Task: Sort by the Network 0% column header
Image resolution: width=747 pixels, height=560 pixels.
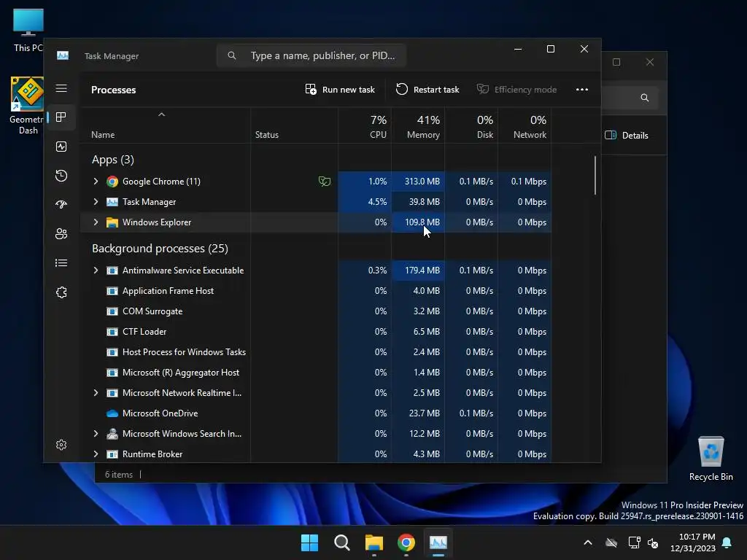Action: coord(525,126)
